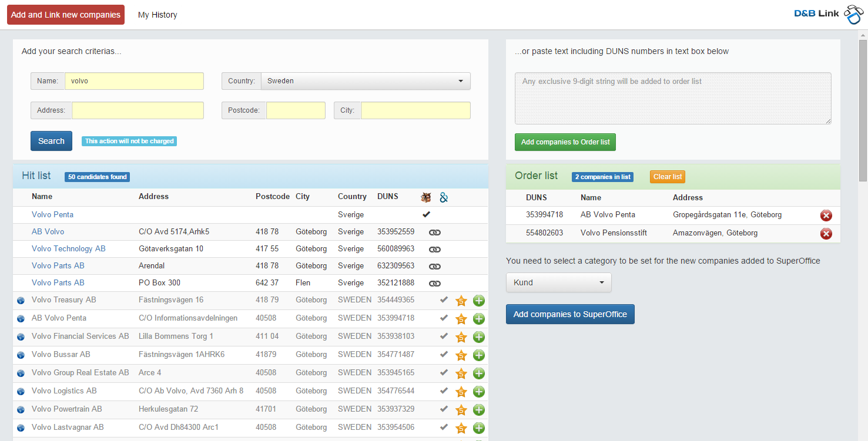Click the orange star icon for Volvo Logistics AB
The height and width of the screenshot is (441, 868).
coord(461,392)
